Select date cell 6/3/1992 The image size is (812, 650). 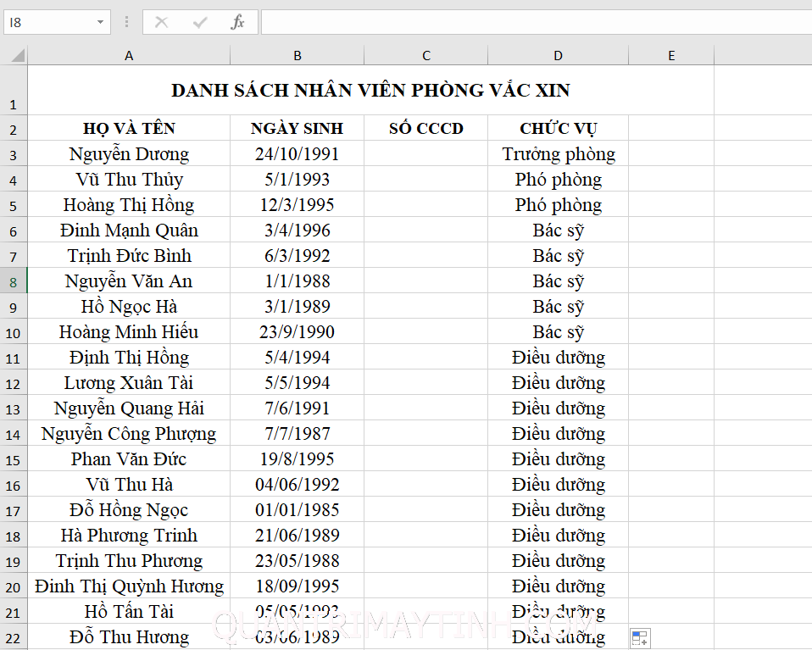click(x=298, y=255)
